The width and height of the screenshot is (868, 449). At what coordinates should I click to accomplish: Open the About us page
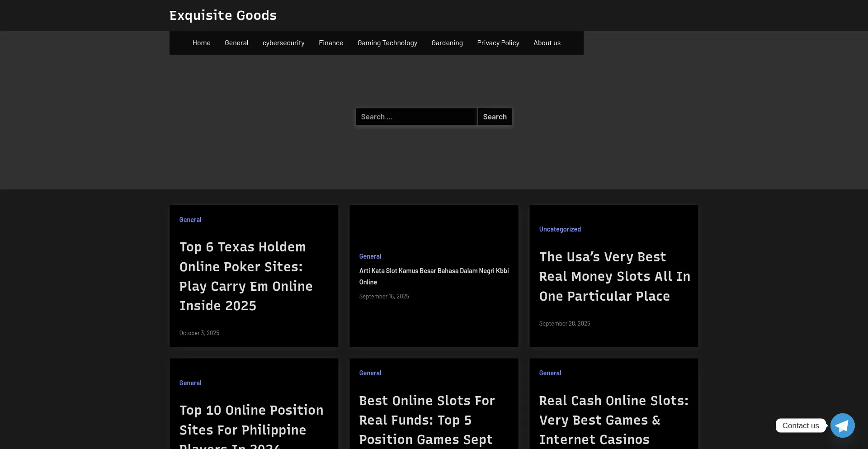[547, 43]
